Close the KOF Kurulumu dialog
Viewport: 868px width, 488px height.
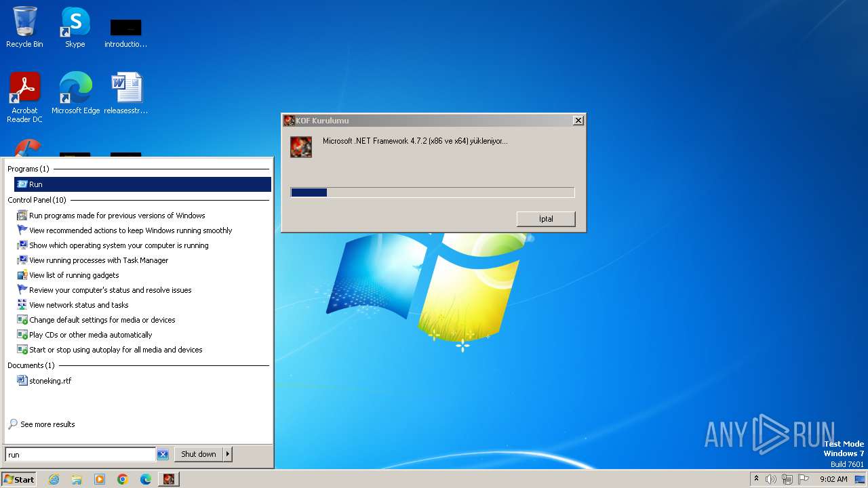coord(578,121)
